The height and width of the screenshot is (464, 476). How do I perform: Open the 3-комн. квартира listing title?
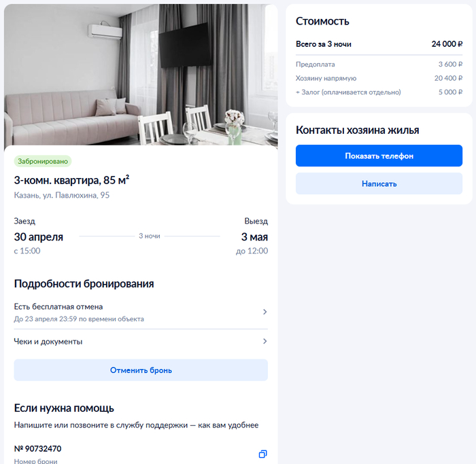[71, 180]
